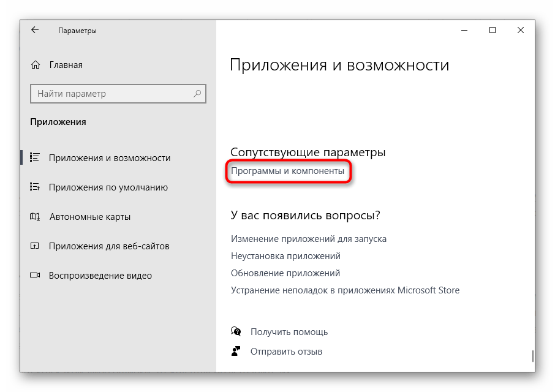Click the Отправить отзыв person icon

pos(236,351)
